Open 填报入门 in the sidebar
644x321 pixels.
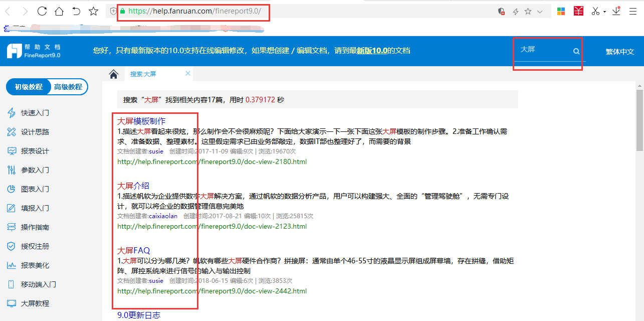click(x=35, y=208)
